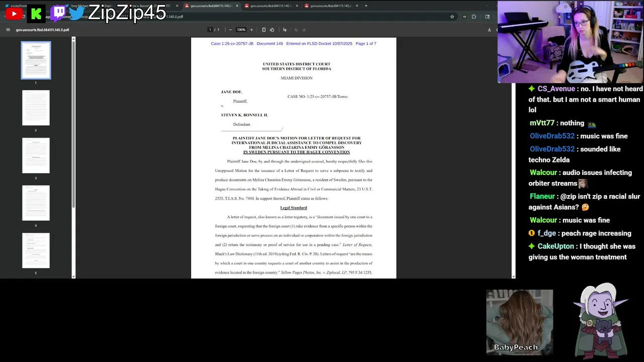Click 'Entered on FLSD Docket 10/07/2025' header
This screenshot has width=644, height=362.
[319, 44]
